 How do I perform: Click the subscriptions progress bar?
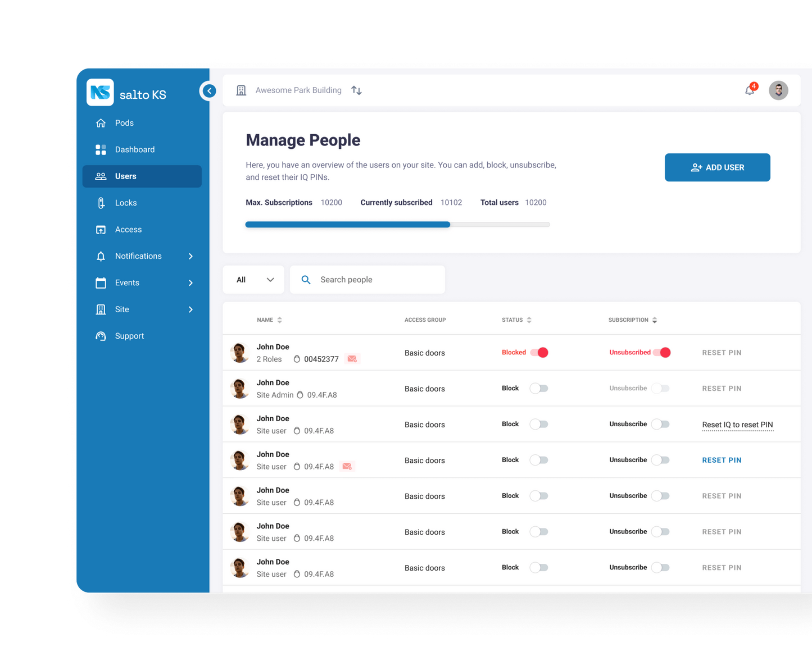pos(398,225)
